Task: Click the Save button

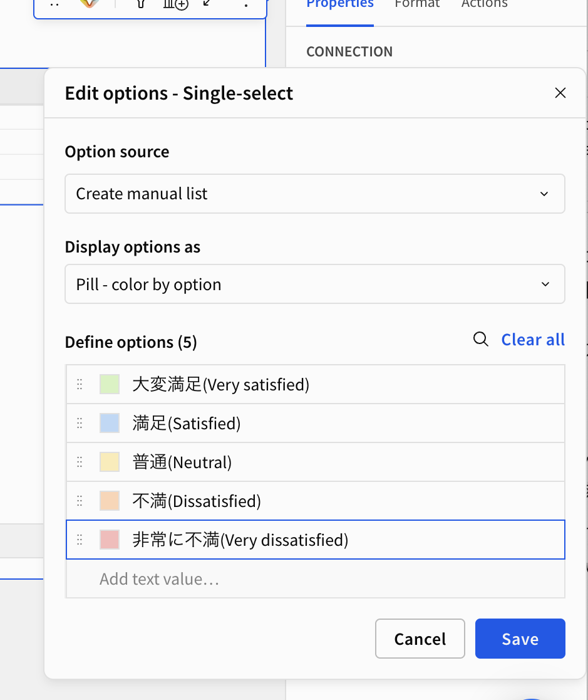Action: pyautogui.click(x=520, y=639)
